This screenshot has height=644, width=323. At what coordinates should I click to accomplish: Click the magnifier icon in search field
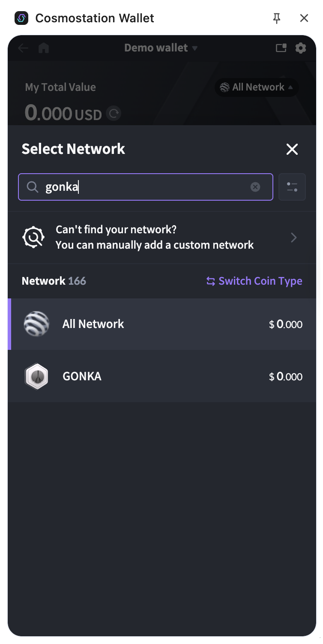tap(33, 187)
